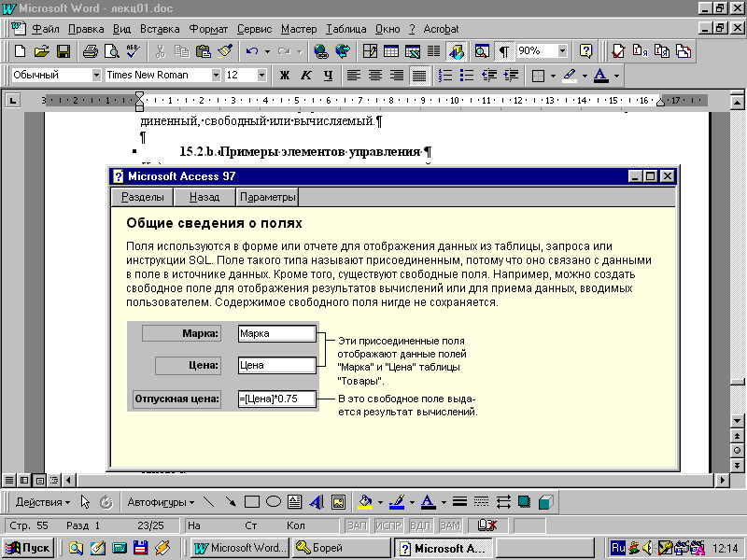Decrease paragraph indent
Viewport: 747px width, 560px height.
coord(488,76)
